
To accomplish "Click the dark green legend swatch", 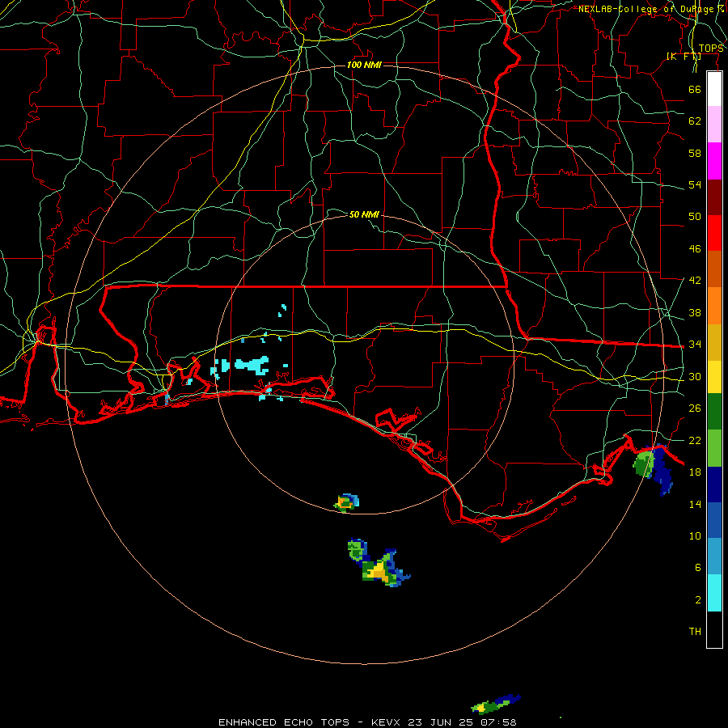I will pos(714,412).
